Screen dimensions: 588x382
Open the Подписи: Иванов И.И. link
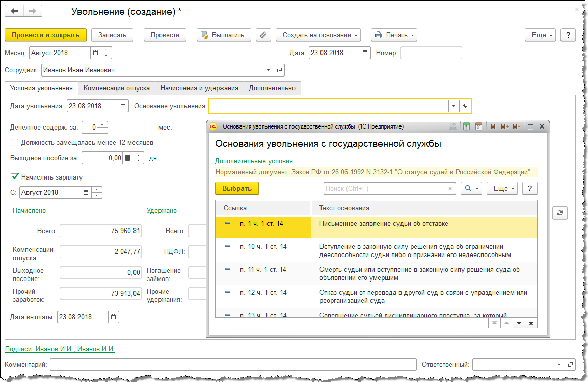60,349
